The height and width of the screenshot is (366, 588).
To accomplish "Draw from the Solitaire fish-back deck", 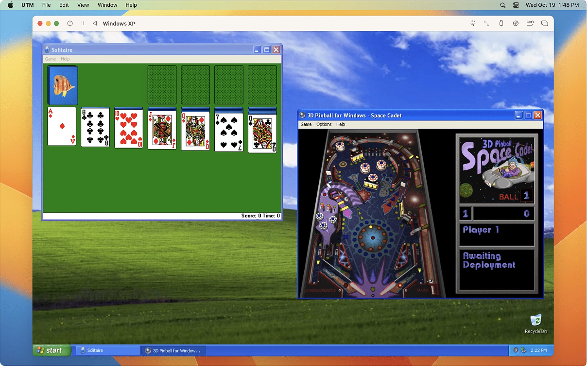I will [x=63, y=85].
